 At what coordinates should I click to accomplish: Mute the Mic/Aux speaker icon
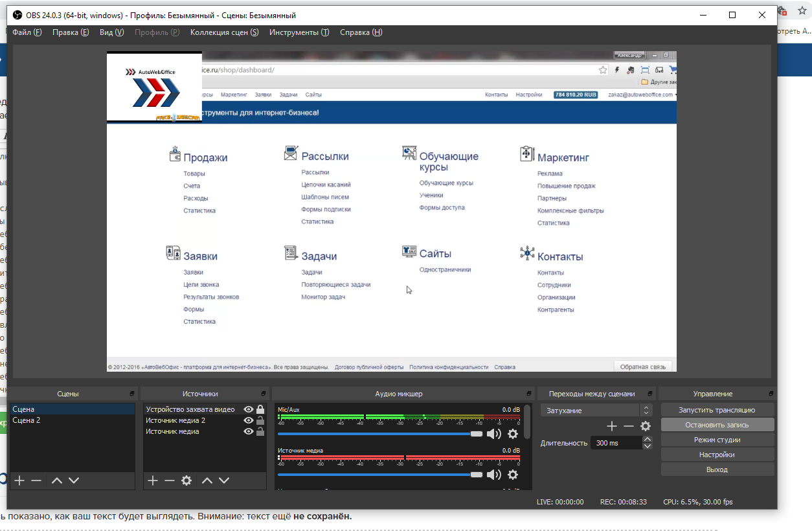coord(493,434)
